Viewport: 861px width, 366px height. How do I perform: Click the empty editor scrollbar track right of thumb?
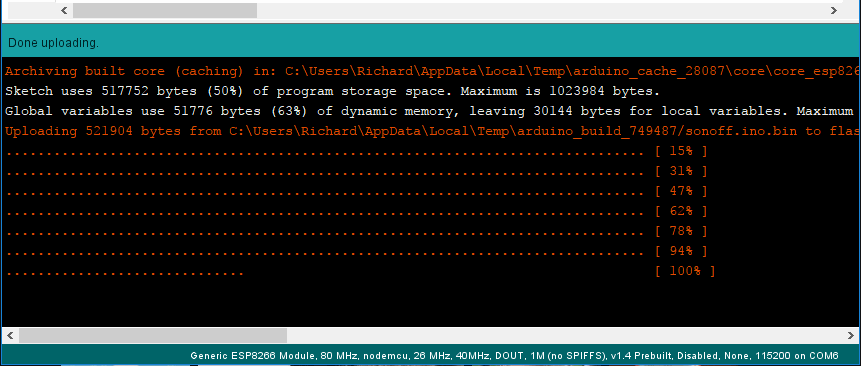(541, 10)
